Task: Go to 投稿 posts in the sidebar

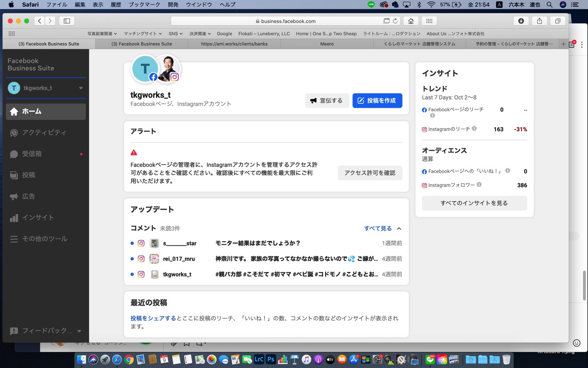Action: 46,175
